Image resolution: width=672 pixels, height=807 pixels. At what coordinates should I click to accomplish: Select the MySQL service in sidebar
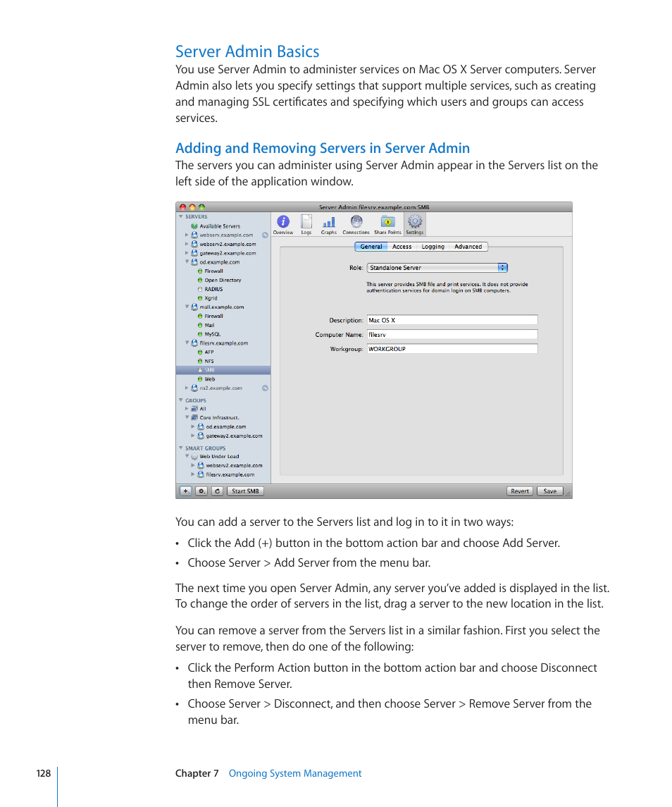point(212,334)
